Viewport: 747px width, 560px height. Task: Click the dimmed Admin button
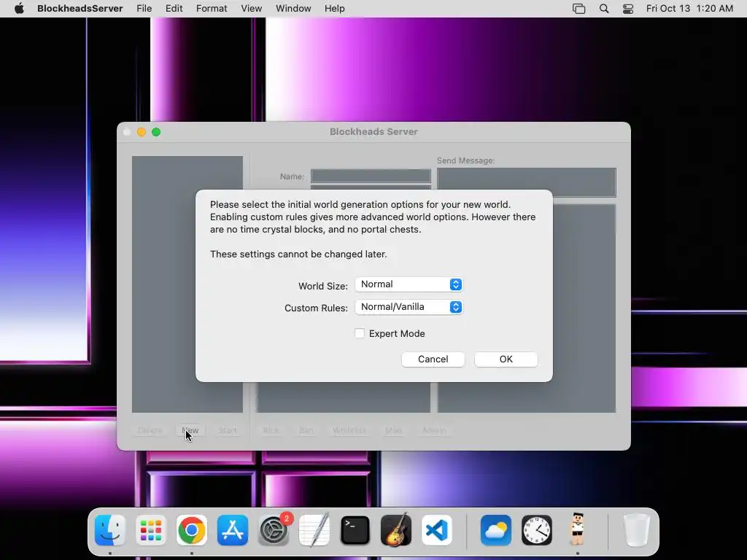coord(434,430)
